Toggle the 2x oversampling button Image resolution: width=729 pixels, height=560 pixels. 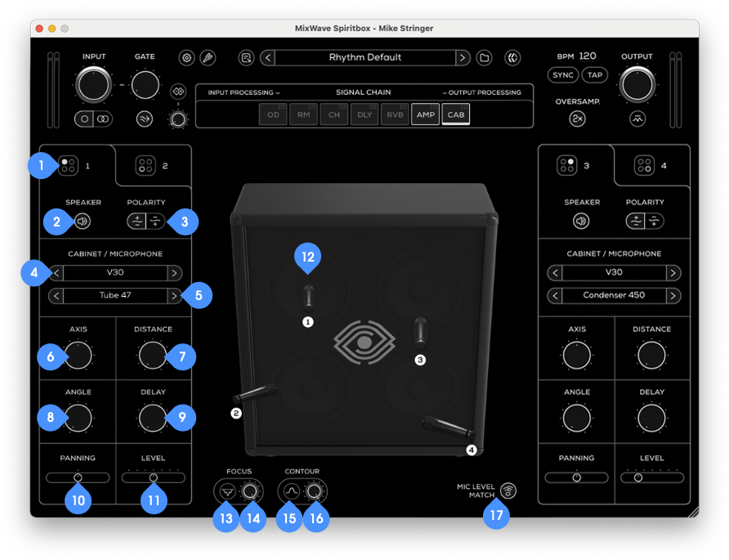point(578,119)
